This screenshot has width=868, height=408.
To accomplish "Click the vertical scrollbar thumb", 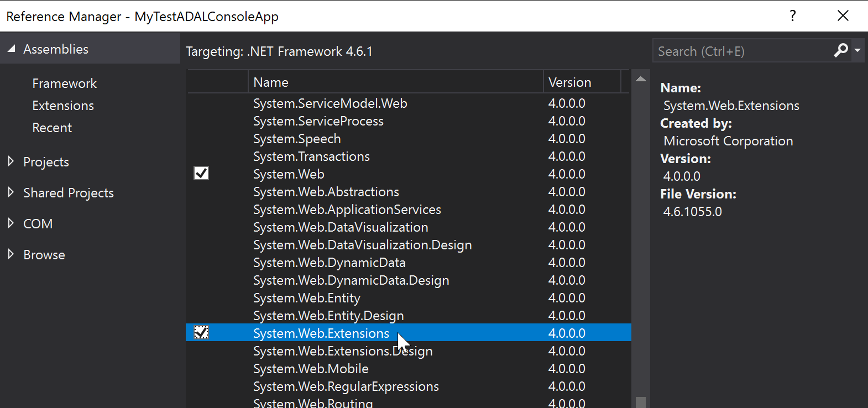I will 641,402.
